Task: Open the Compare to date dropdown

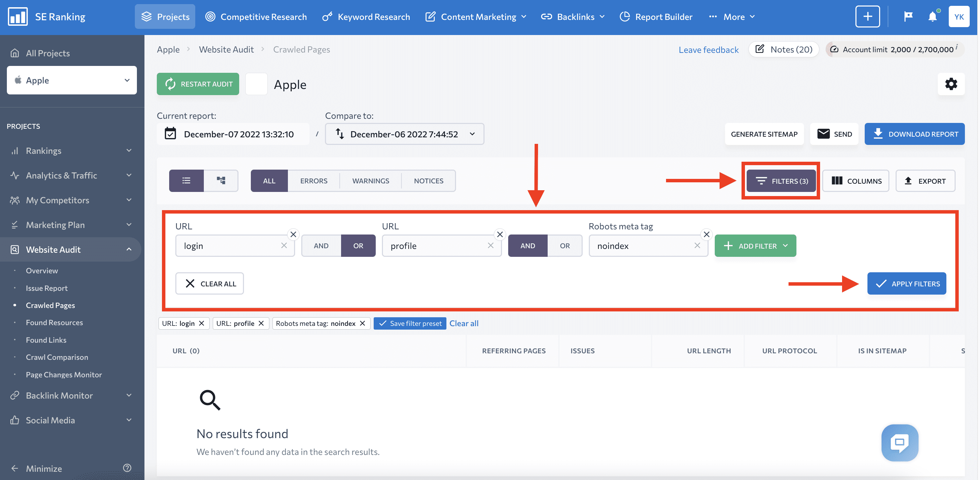Action: click(x=405, y=134)
